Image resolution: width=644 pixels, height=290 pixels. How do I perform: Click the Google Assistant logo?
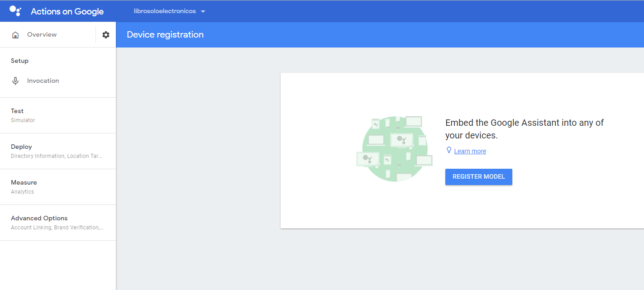tap(15, 11)
